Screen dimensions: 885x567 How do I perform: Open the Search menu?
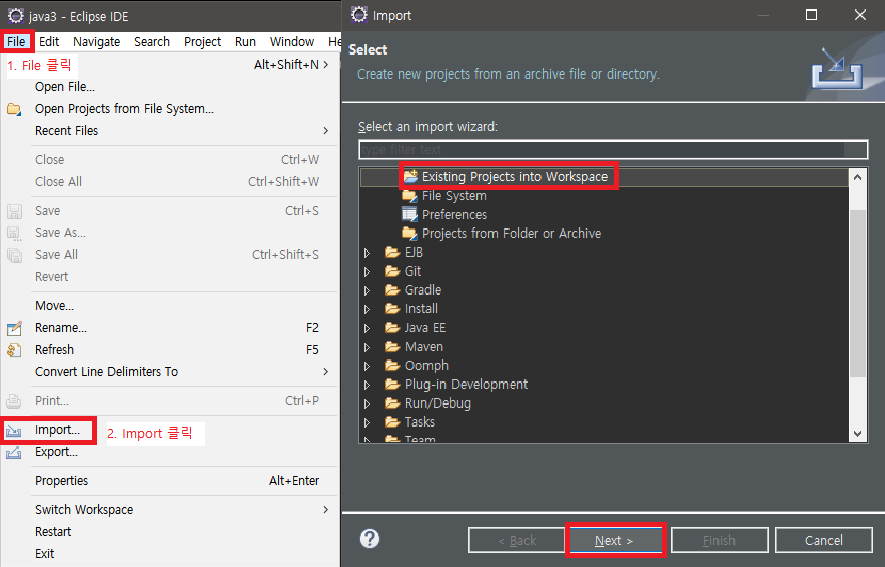(152, 42)
